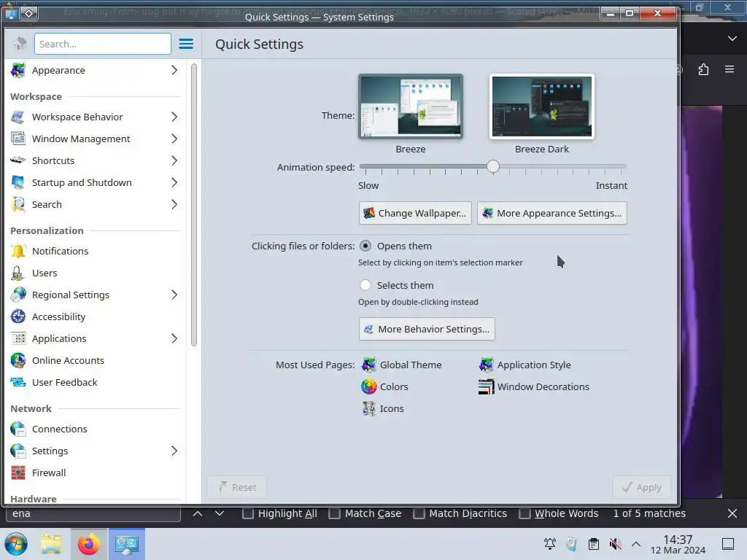
Task: Click the Regional Settings globe icon
Action: (x=18, y=295)
